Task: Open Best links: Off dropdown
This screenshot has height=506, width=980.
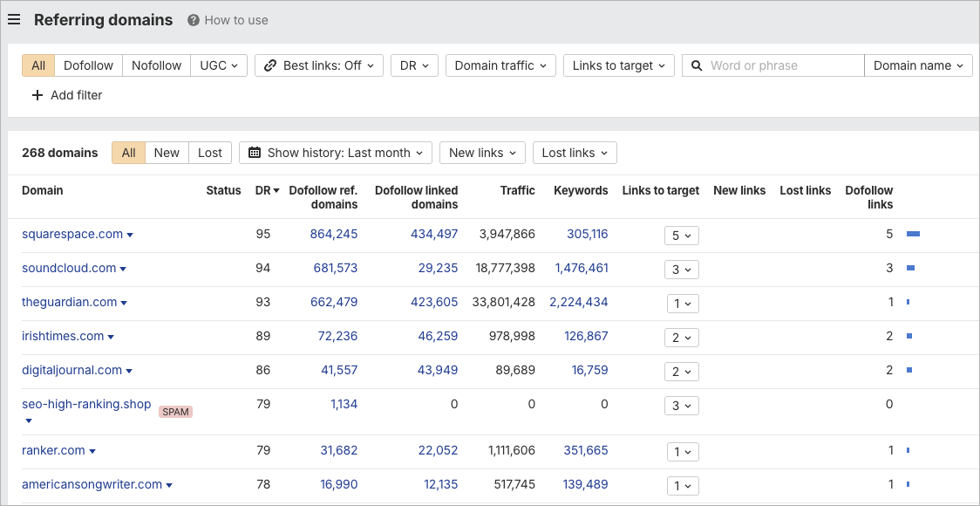Action: pyautogui.click(x=319, y=65)
